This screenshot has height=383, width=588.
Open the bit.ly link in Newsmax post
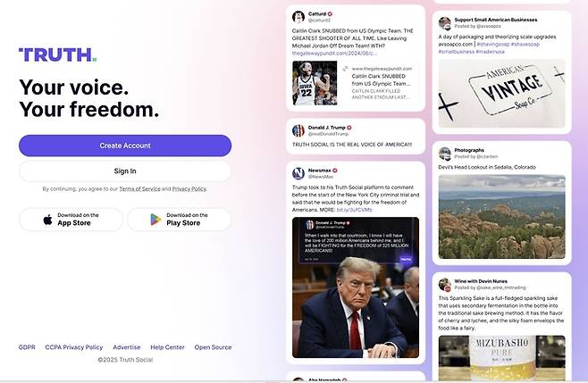(355, 210)
